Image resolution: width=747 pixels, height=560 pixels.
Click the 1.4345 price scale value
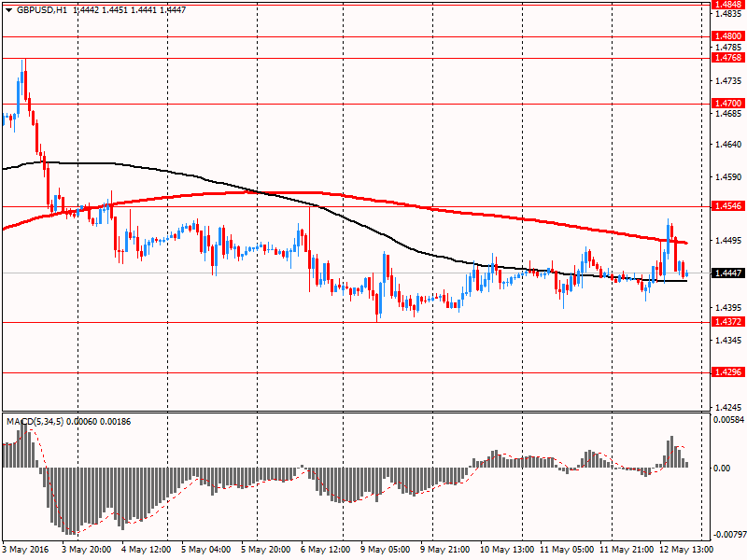pos(729,340)
